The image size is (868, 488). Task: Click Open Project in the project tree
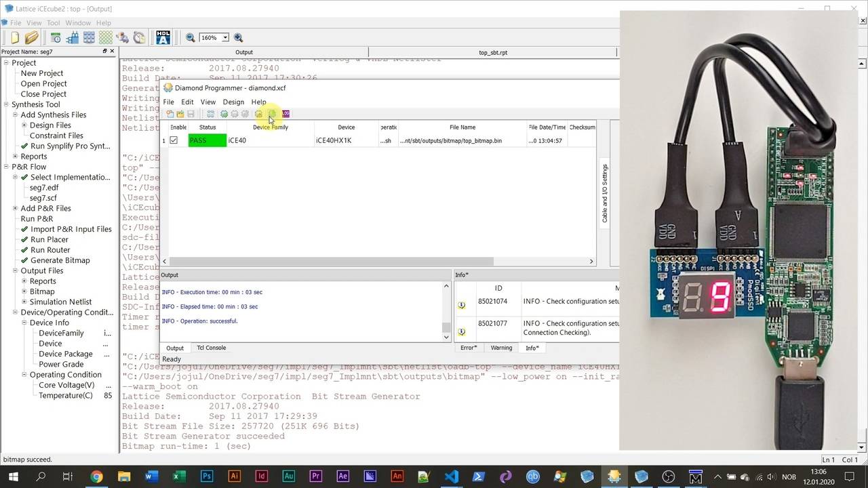[x=43, y=84]
